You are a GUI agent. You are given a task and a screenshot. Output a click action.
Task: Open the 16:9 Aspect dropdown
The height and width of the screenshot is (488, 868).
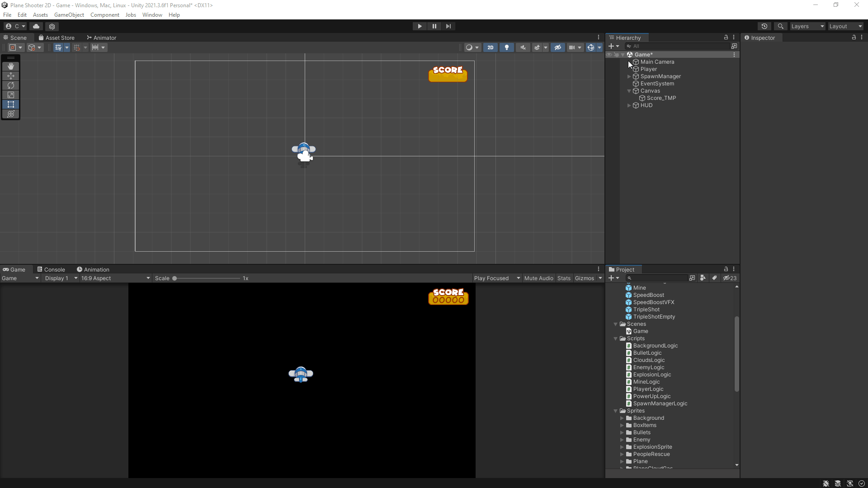tap(115, 278)
